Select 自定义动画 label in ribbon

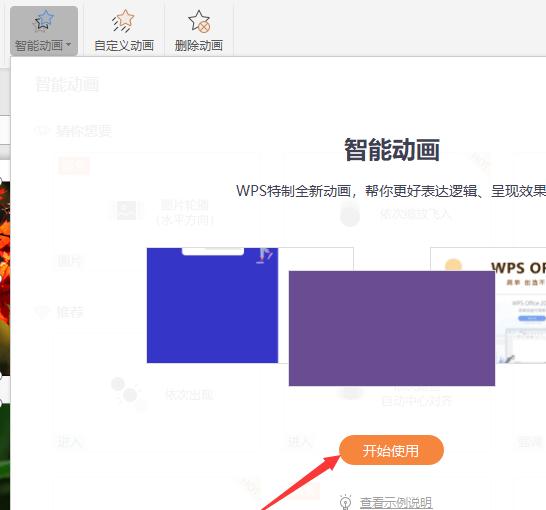pos(124,46)
